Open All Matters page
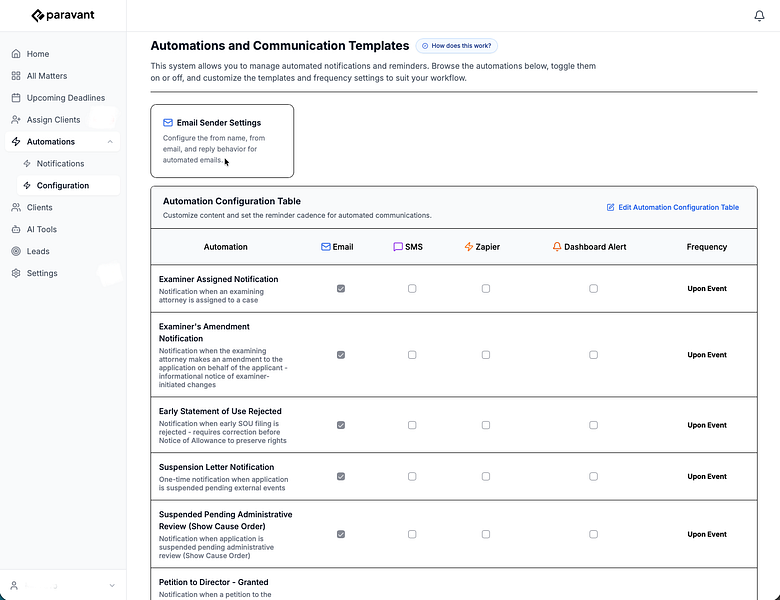The image size is (780, 600). click(x=62, y=76)
